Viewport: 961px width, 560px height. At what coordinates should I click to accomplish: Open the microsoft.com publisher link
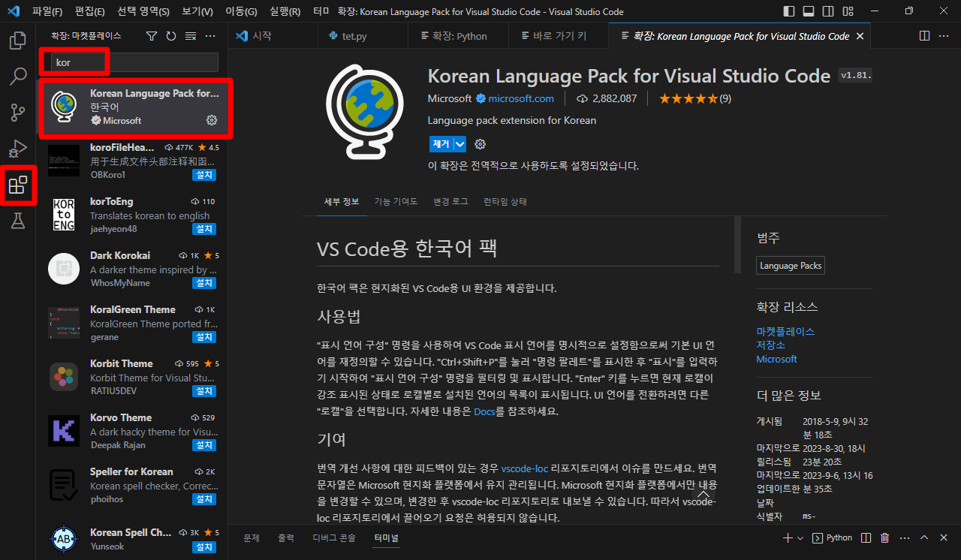coord(521,98)
